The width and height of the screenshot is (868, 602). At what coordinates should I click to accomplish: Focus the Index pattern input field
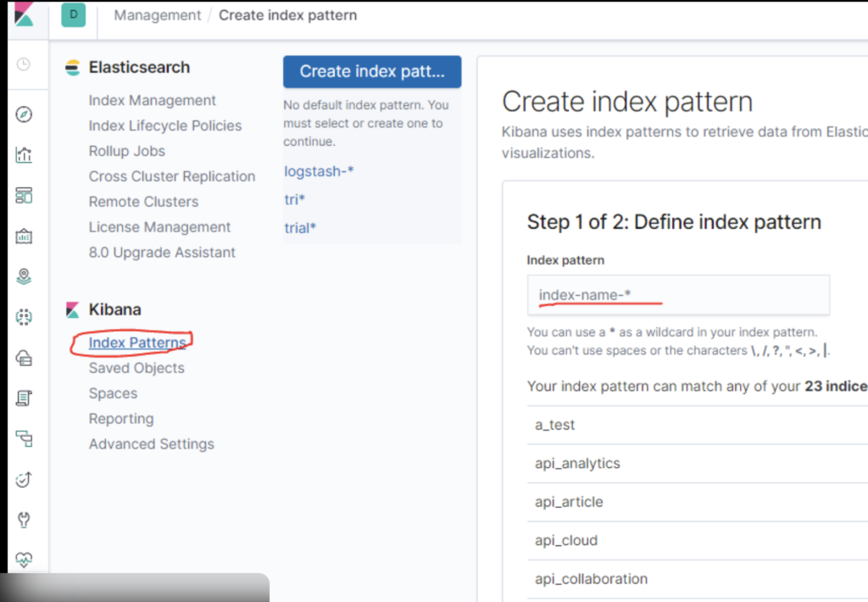[678, 295]
